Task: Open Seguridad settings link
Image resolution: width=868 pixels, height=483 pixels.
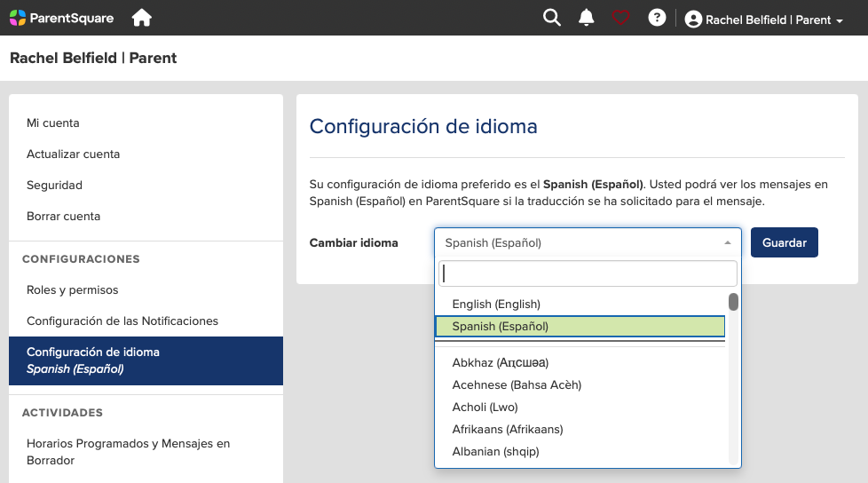Action: pos(54,185)
